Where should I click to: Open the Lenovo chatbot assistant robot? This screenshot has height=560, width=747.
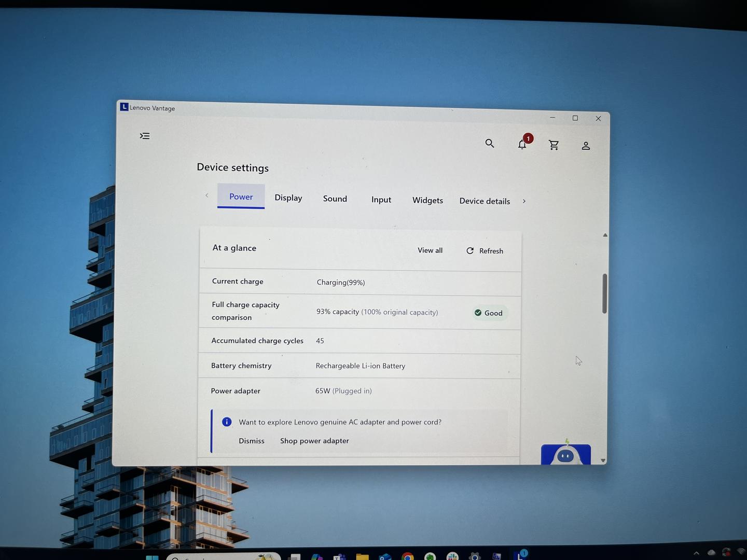pyautogui.click(x=565, y=454)
